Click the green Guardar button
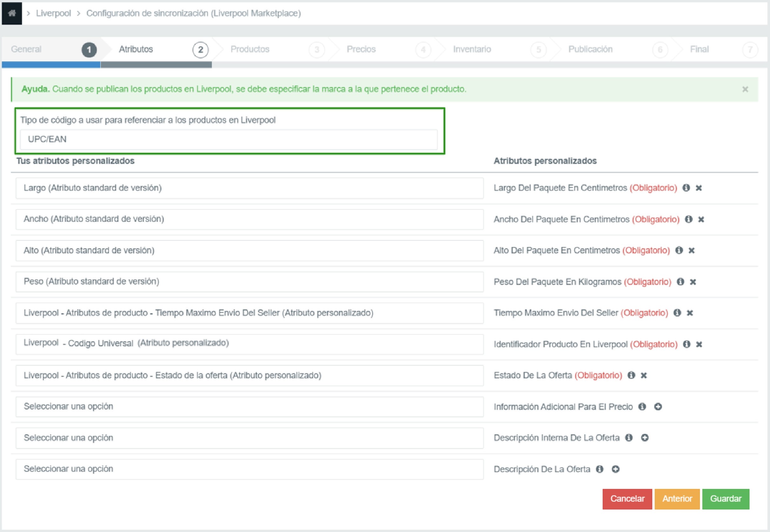The image size is (770, 532). click(x=726, y=499)
